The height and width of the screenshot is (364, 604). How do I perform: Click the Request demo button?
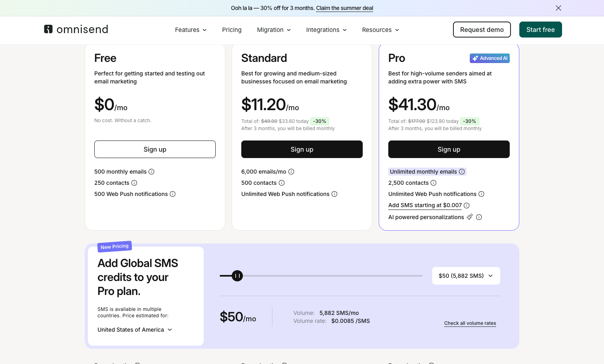tap(482, 30)
